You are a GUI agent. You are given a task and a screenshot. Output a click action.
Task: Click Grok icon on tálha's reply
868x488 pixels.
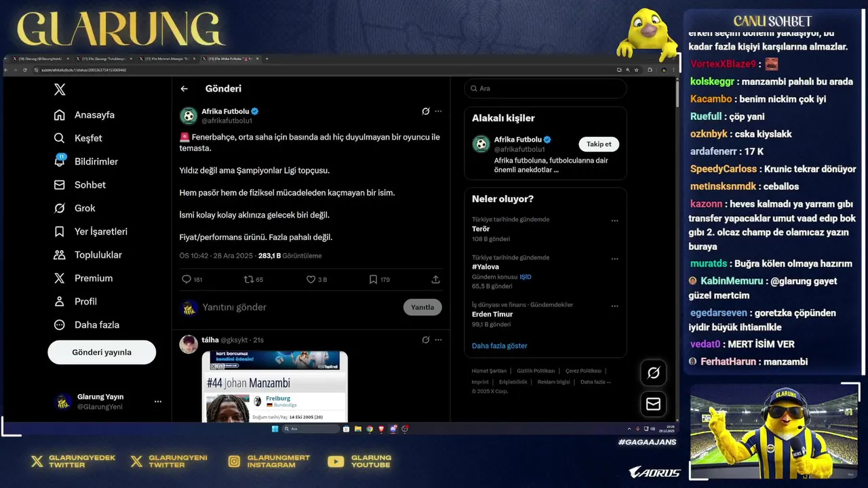(425, 340)
